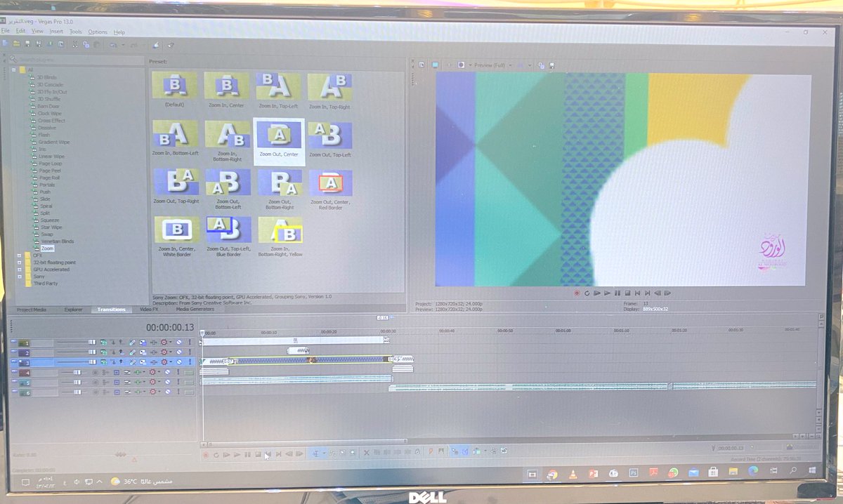The image size is (843, 504).
Task: Click the search plug-ins field
Action: point(77,59)
